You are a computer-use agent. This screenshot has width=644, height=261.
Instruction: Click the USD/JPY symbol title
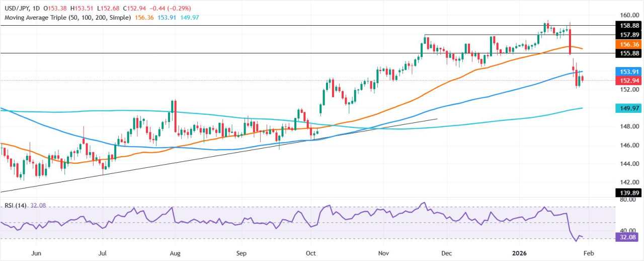(18, 8)
